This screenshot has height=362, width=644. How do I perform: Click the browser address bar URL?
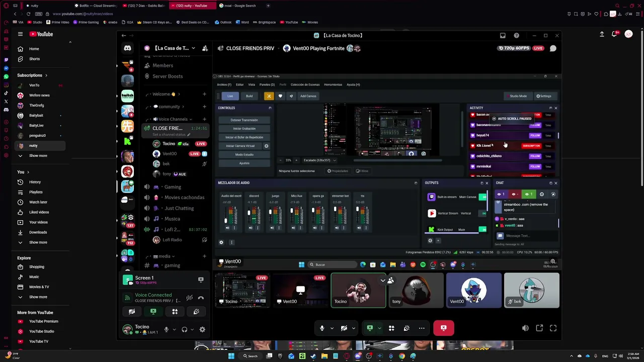(x=83, y=14)
